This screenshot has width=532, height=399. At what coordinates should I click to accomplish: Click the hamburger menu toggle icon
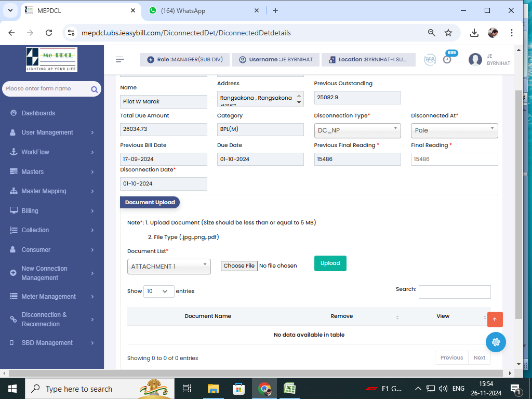[120, 60]
